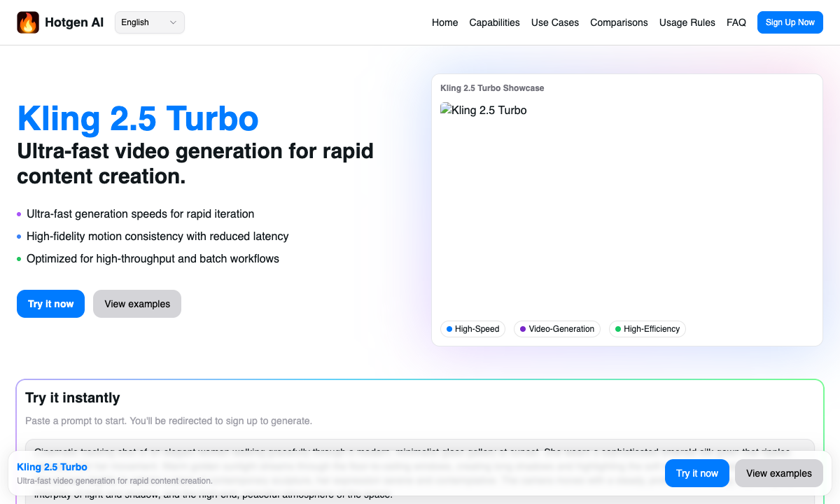Open the English language dropdown
840x504 pixels.
[149, 22]
